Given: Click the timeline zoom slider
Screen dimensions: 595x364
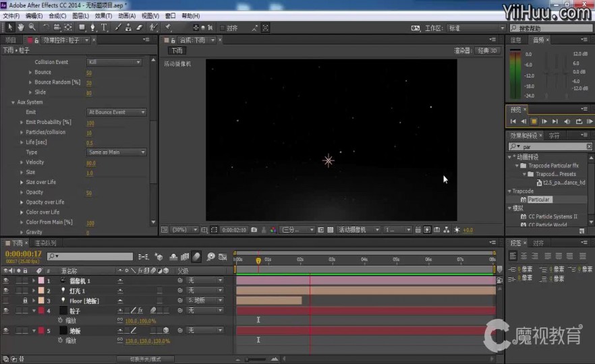Looking at the screenshot, I should 256,359.
